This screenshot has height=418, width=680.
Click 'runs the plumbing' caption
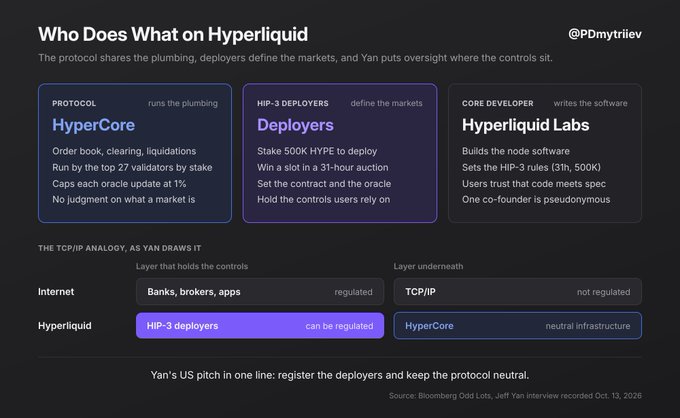183,103
